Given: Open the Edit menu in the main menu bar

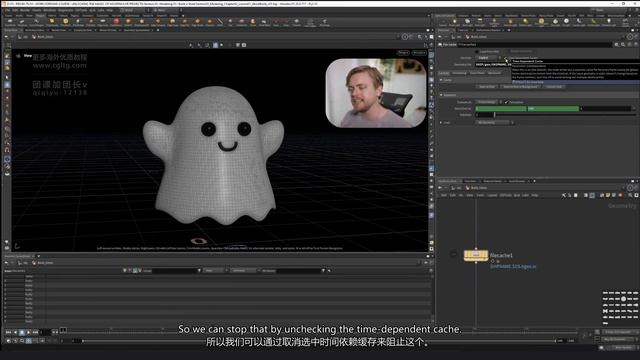Looking at the screenshot, I should click(15, 10).
